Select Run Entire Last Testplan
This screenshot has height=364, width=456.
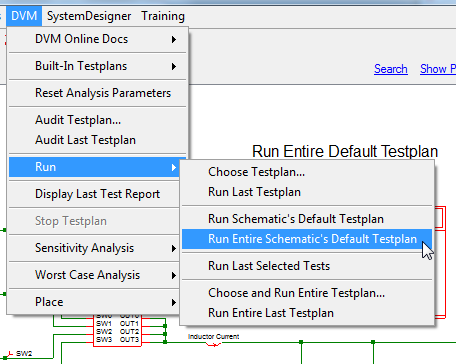click(307, 313)
